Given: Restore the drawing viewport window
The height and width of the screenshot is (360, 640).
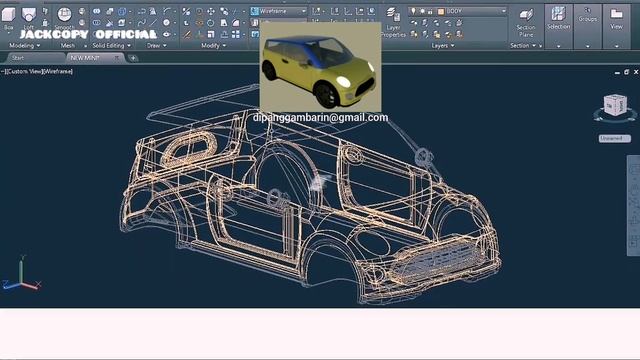Looking at the screenshot, I should [627, 72].
